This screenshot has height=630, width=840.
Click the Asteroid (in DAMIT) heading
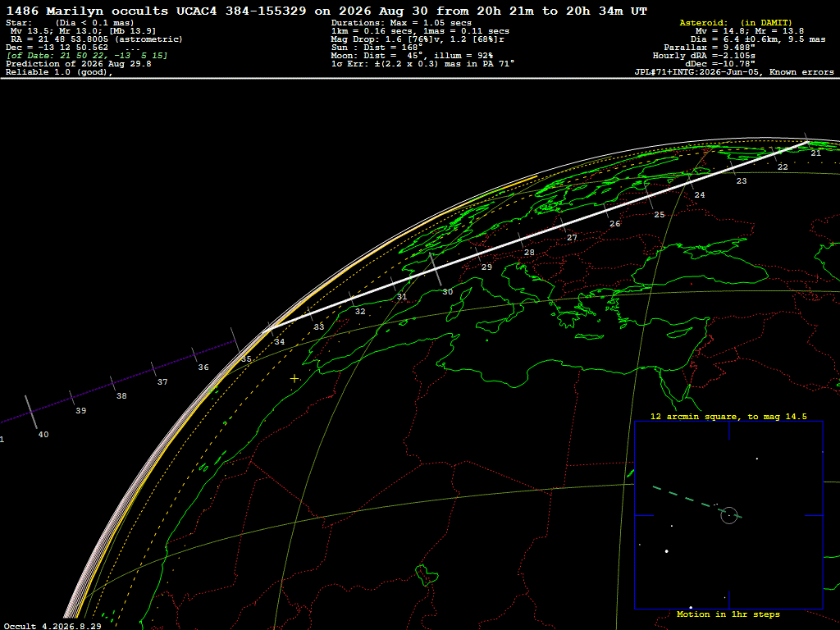coord(736,22)
